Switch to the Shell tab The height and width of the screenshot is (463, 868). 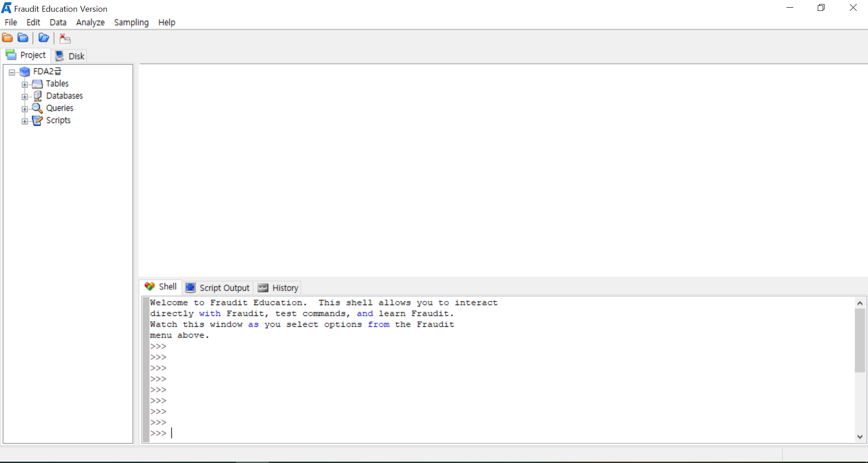tap(161, 286)
